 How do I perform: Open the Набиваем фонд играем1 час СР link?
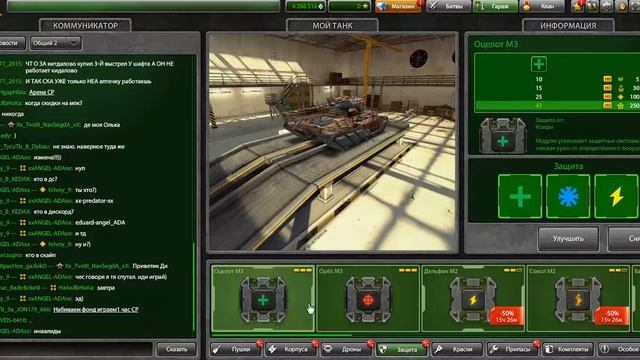click(x=96, y=309)
